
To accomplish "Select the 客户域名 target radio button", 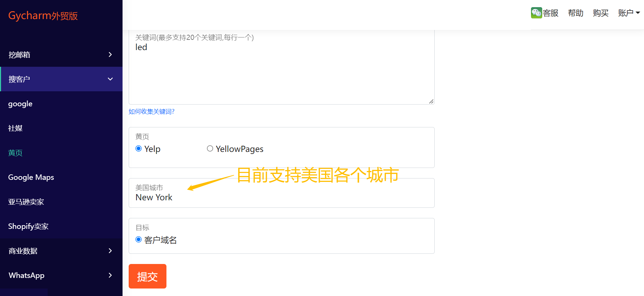I will tap(139, 239).
